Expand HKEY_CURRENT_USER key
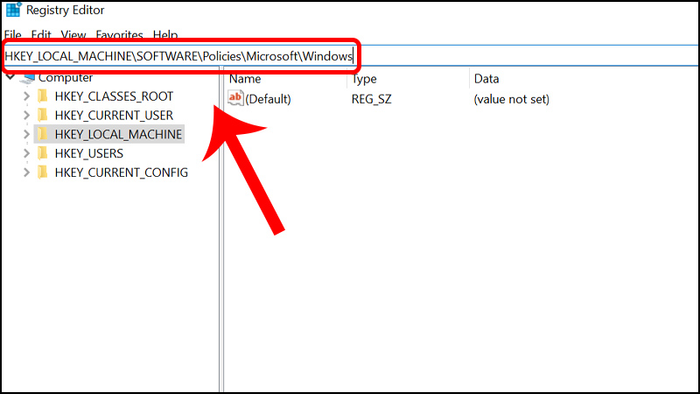The height and width of the screenshot is (394, 700). 26,115
